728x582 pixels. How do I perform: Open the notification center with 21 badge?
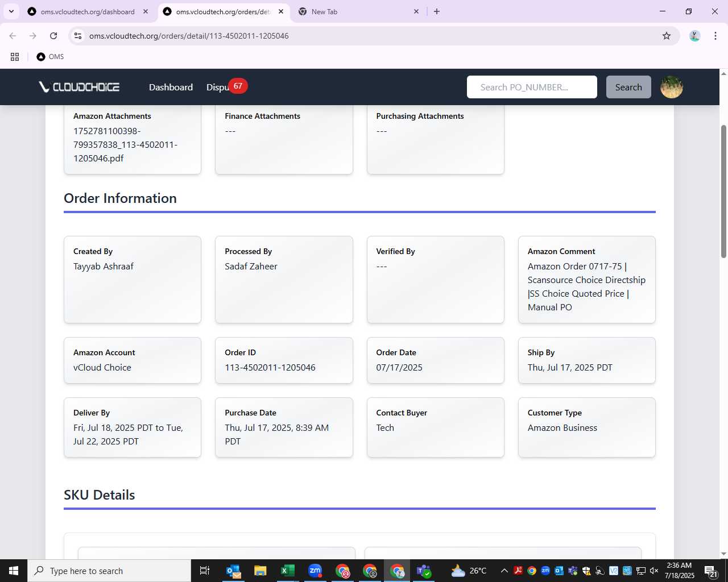pyautogui.click(x=711, y=571)
